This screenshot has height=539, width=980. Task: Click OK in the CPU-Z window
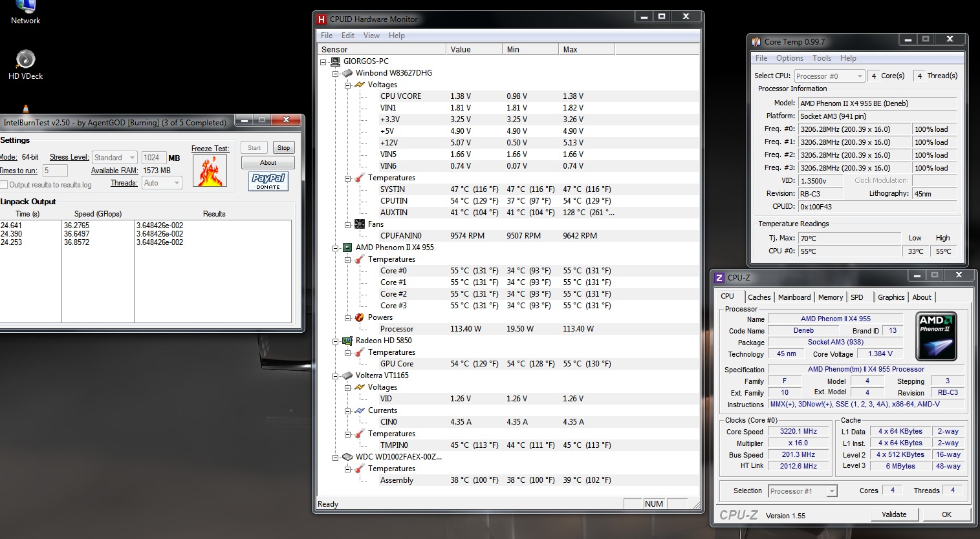click(x=946, y=514)
